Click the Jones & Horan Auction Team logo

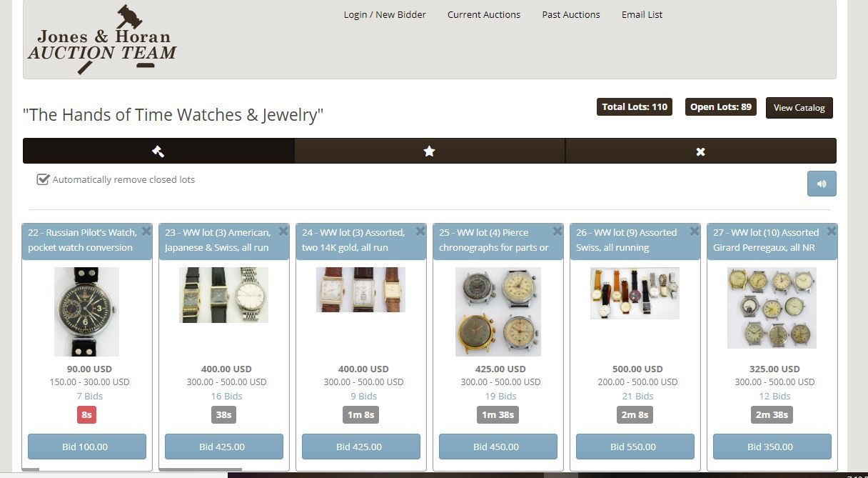click(102, 39)
